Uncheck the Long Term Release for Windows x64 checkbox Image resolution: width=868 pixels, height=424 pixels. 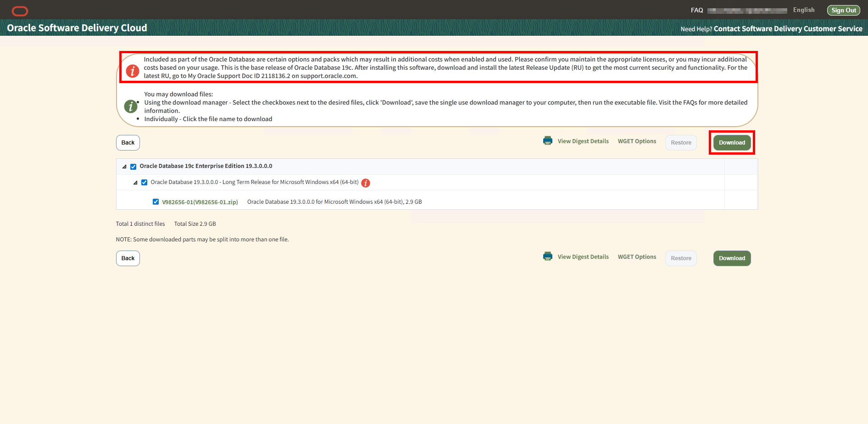pyautogui.click(x=145, y=182)
